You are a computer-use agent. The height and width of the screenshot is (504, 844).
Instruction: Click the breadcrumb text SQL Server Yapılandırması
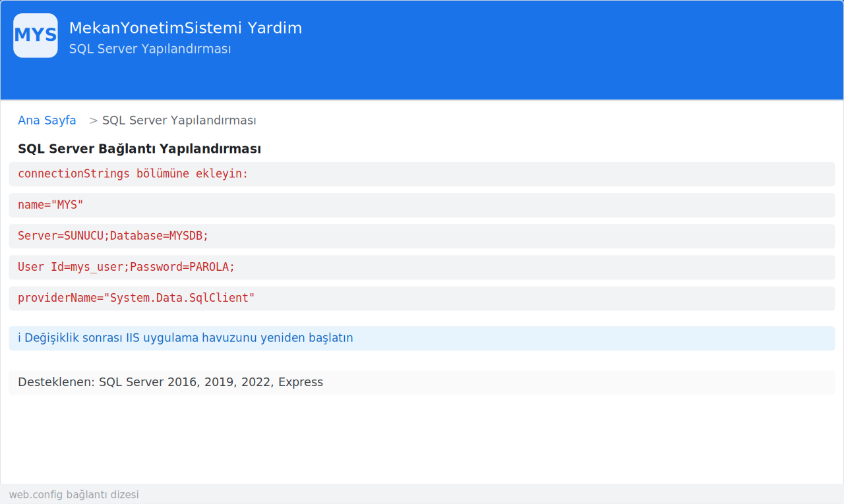click(x=179, y=121)
